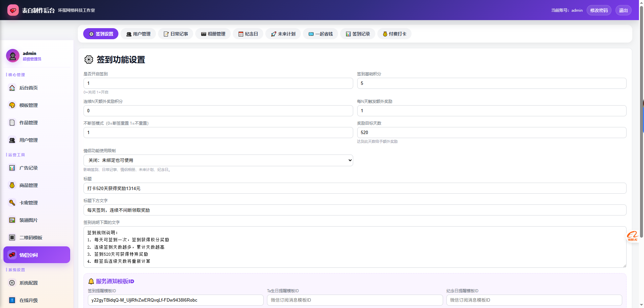Click the 退出 logout button

[x=624, y=10]
